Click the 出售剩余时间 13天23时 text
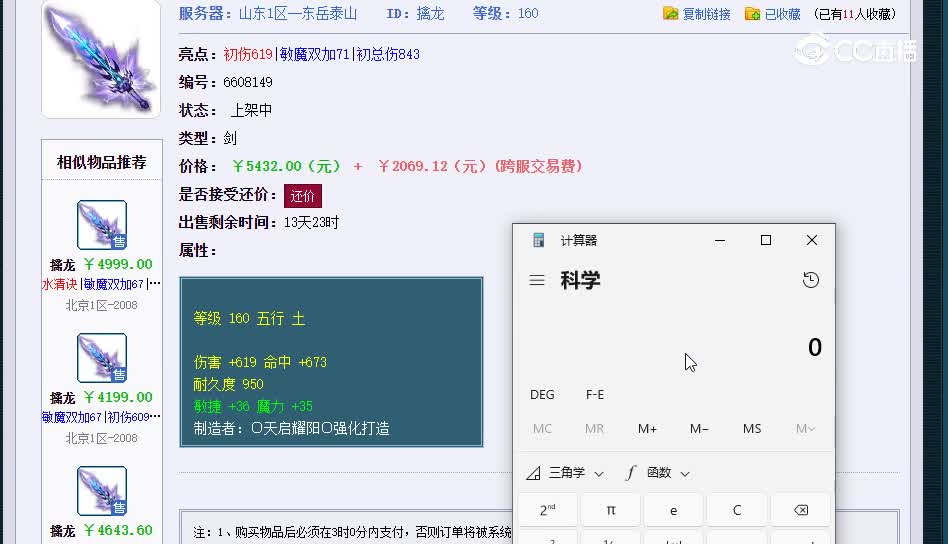 (x=259, y=222)
